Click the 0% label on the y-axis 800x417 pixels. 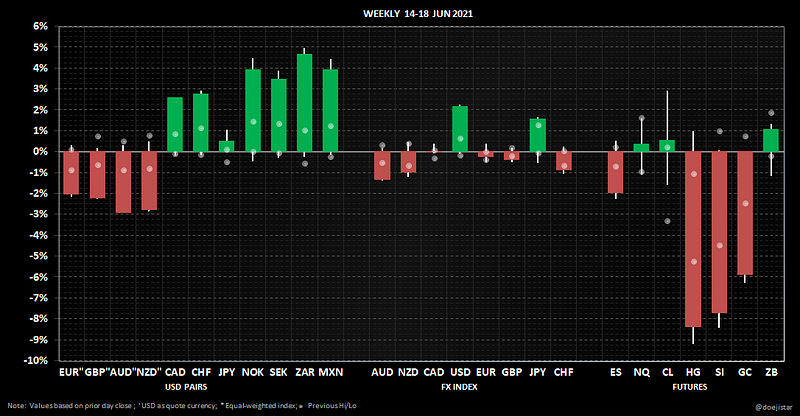(39, 151)
